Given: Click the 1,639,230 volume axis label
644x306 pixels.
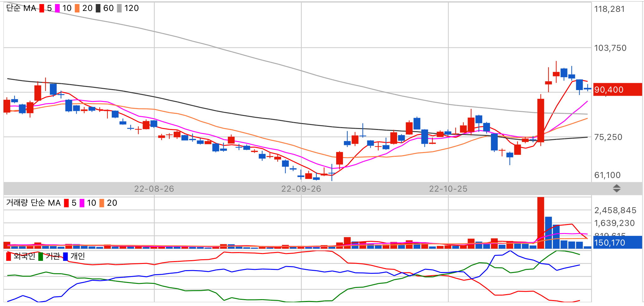Looking at the screenshot, I should 614,223.
